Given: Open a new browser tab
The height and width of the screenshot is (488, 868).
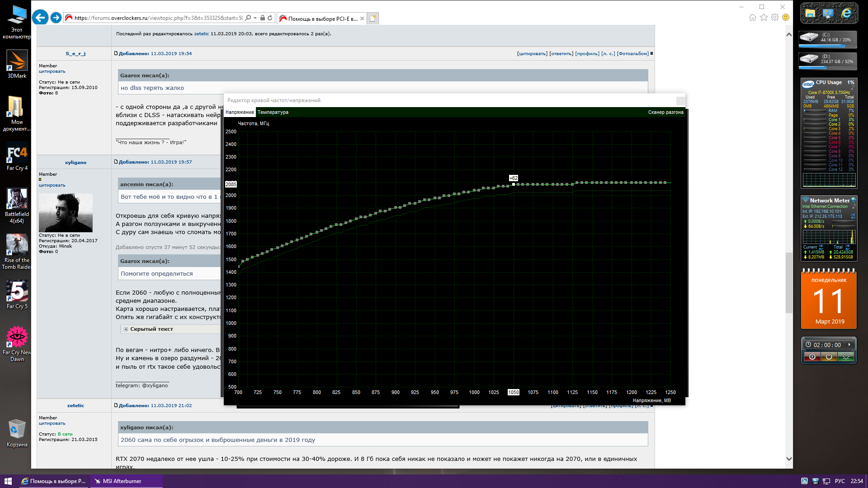Looking at the screenshot, I should [x=373, y=19].
